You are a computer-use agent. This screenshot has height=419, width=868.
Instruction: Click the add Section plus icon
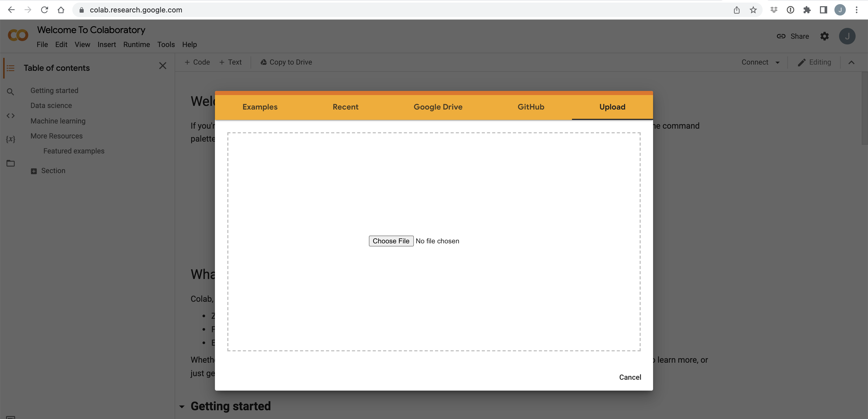pos(34,171)
